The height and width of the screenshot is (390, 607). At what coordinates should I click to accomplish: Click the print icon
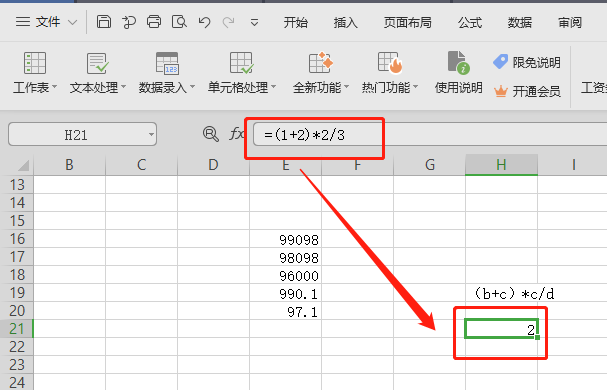pyautogui.click(x=154, y=22)
